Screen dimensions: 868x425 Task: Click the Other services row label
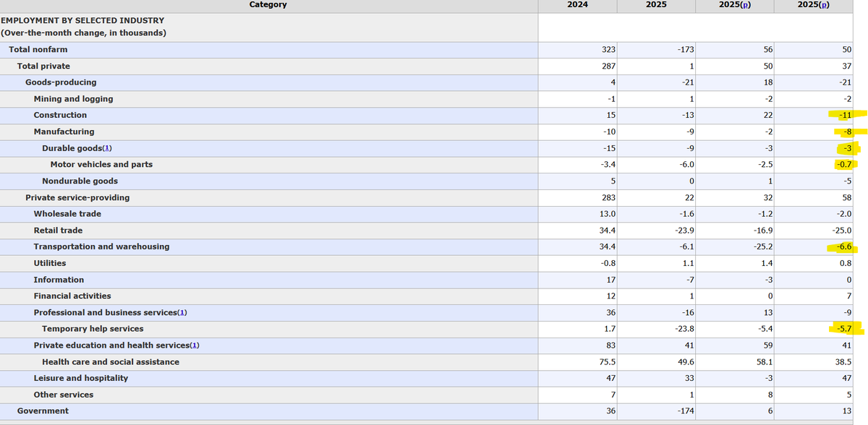pyautogui.click(x=63, y=395)
